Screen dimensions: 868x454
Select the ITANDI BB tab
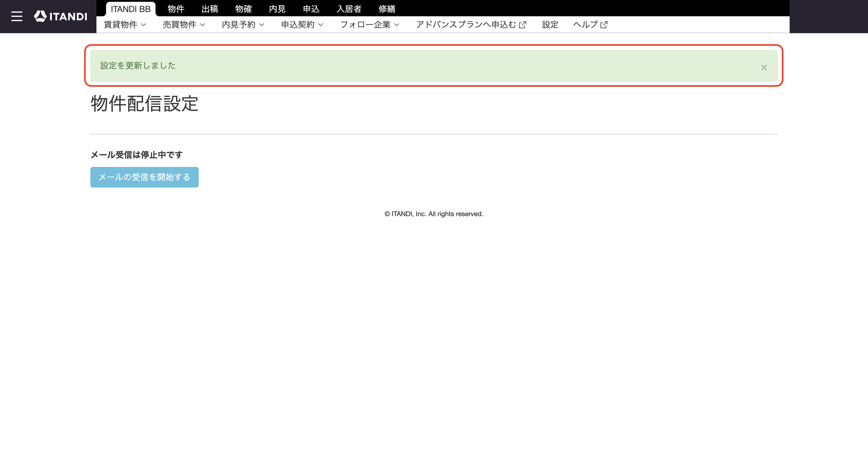(x=131, y=9)
